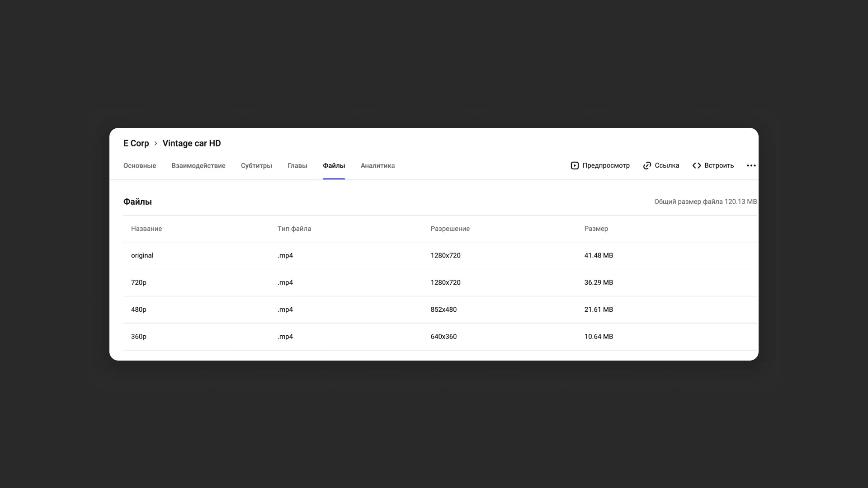Click the breadcrumb chevron arrow

tap(156, 143)
